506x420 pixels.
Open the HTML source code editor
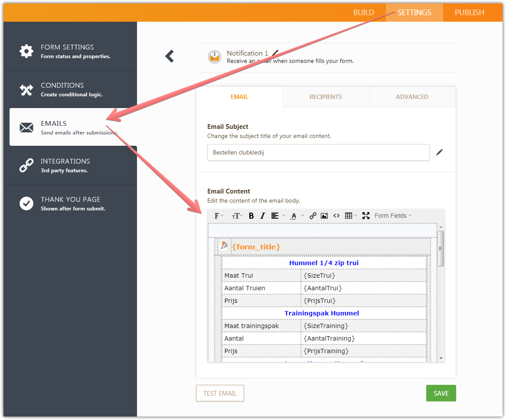pyautogui.click(x=336, y=215)
